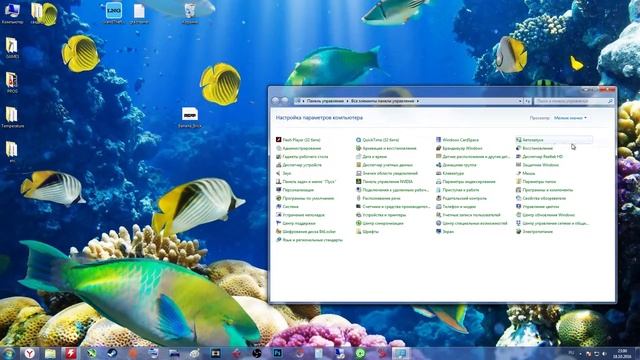Open Диспетчер устройств
Screen dimensions: 640x360
click(299, 165)
